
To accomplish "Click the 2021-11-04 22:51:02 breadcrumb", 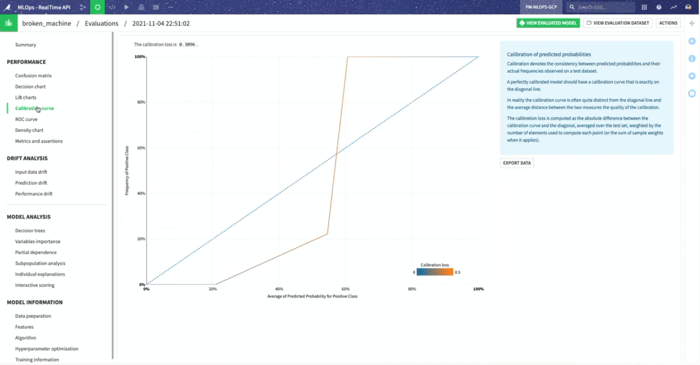I will click(x=161, y=23).
